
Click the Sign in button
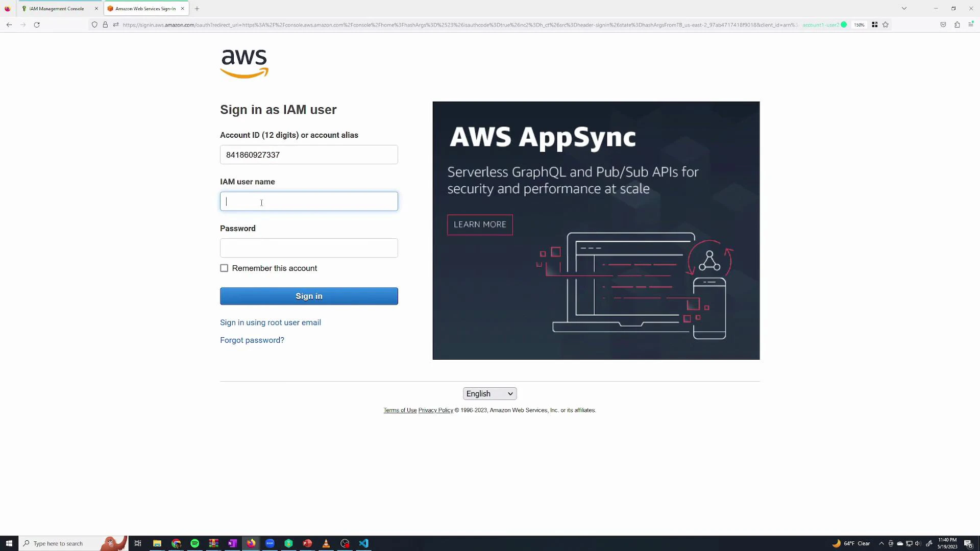tap(308, 296)
